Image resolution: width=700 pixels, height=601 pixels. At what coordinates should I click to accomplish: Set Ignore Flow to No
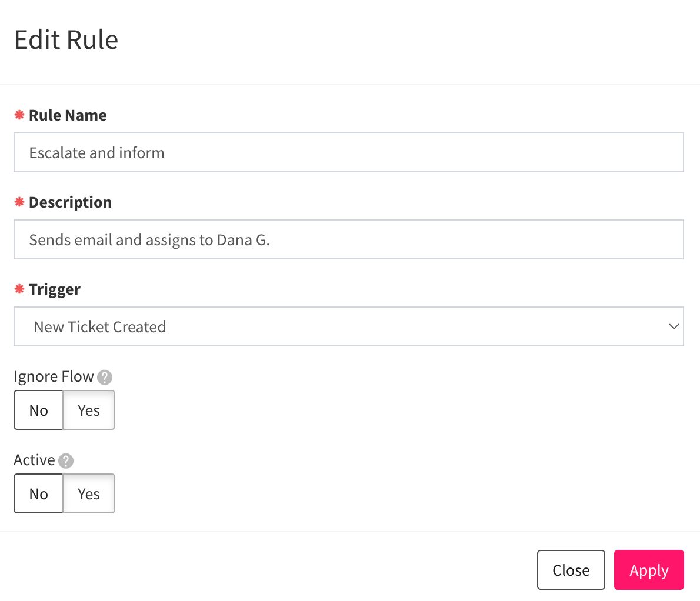click(38, 410)
